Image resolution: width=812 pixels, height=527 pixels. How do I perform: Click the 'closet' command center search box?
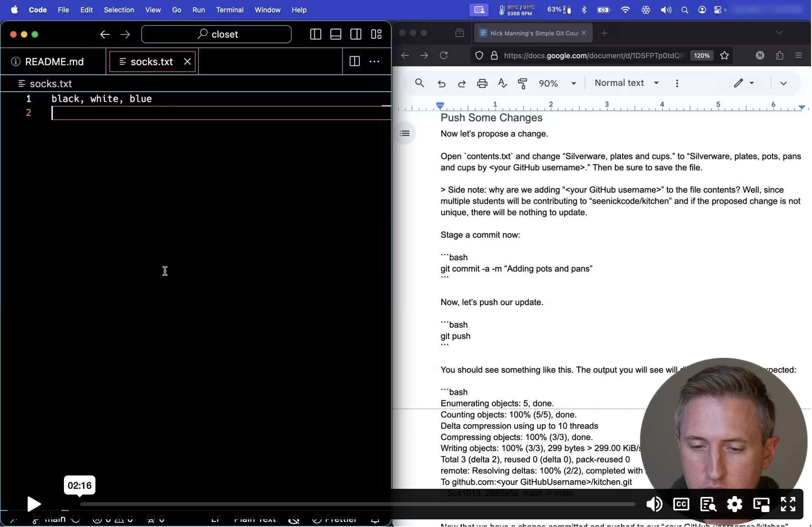[x=217, y=34]
